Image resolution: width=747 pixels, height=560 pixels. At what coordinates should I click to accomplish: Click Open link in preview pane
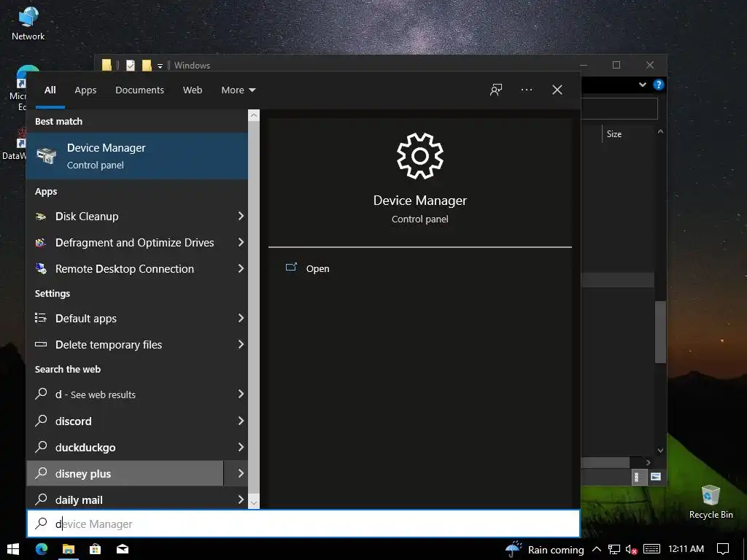(x=318, y=268)
